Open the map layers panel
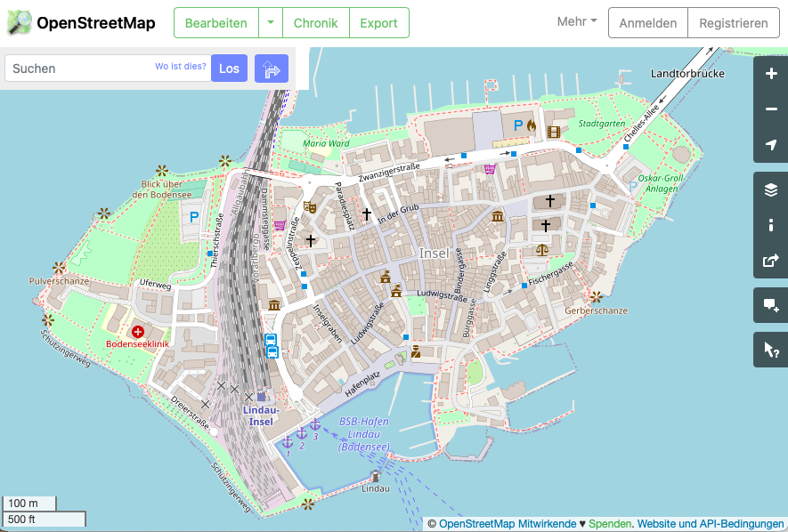Viewport: 788px width, 532px height. pos(771,189)
